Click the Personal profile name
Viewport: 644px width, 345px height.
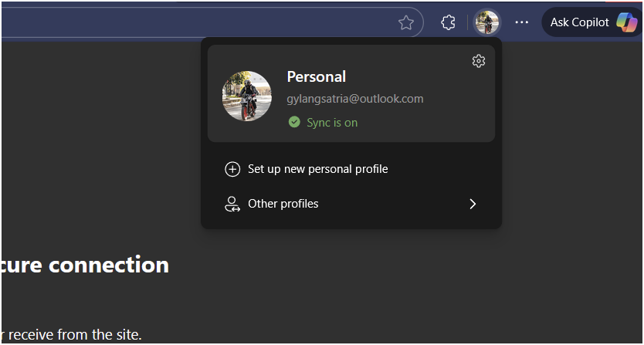click(x=317, y=77)
